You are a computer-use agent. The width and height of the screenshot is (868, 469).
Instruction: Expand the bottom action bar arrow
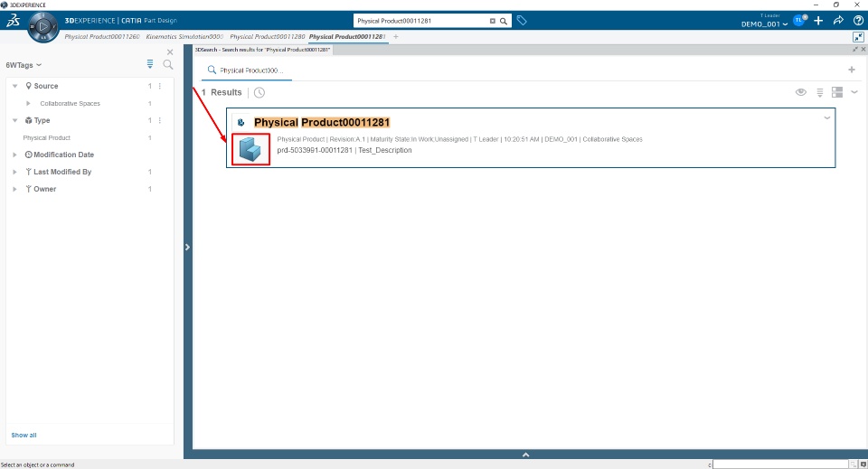pos(526,455)
